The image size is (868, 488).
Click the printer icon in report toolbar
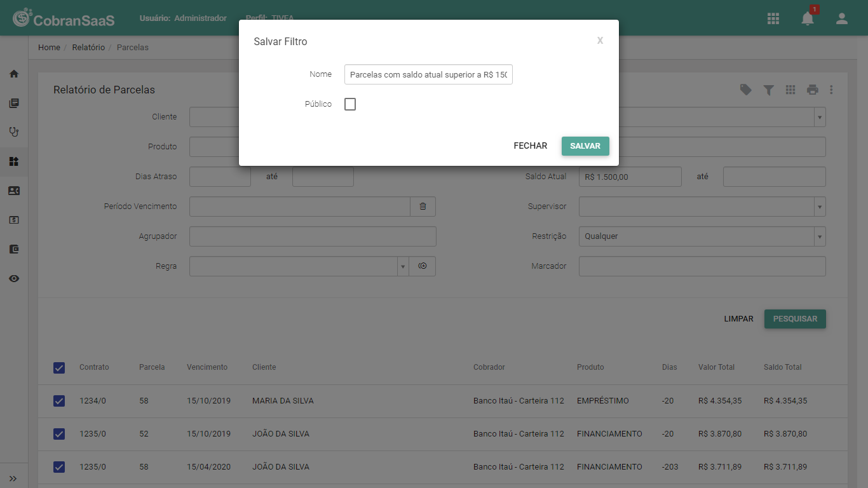[813, 90]
